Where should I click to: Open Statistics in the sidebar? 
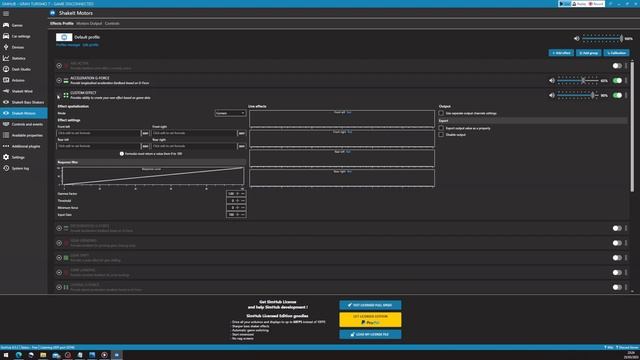coord(24,58)
